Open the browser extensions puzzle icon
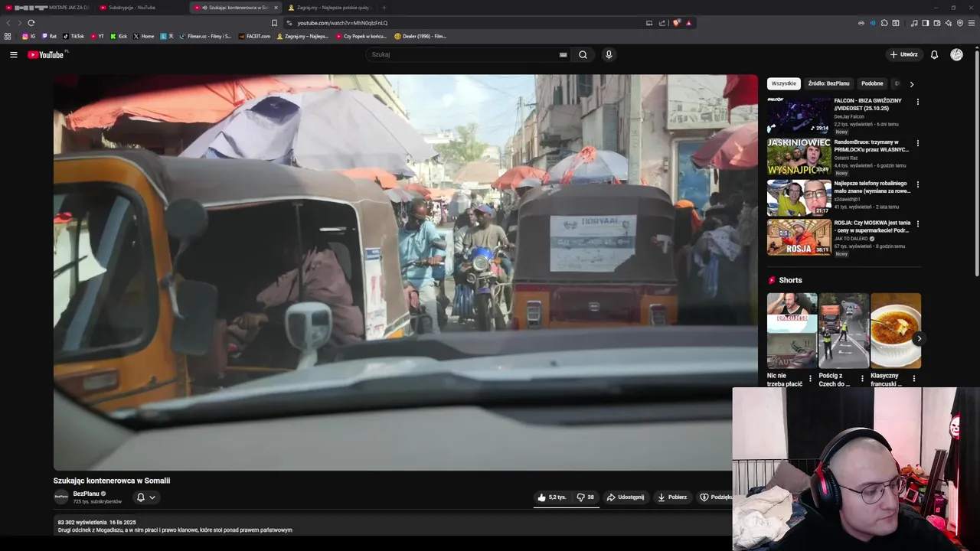 pos(884,23)
